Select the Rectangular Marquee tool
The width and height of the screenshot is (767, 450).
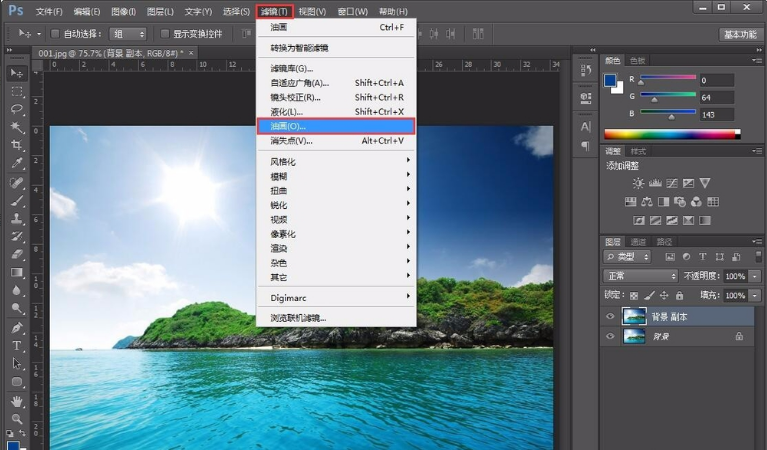point(17,91)
